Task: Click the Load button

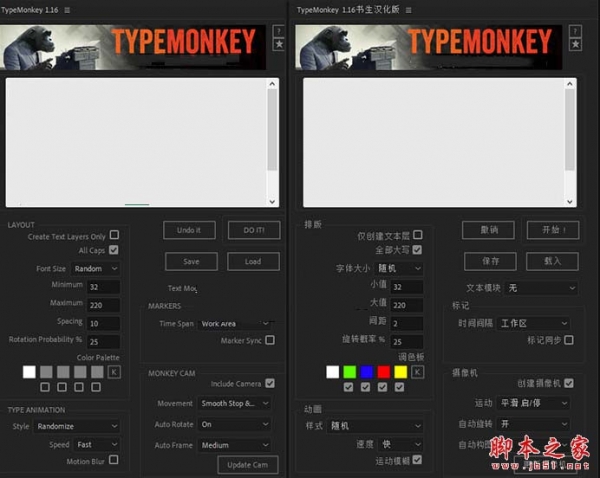Action: tap(253, 261)
